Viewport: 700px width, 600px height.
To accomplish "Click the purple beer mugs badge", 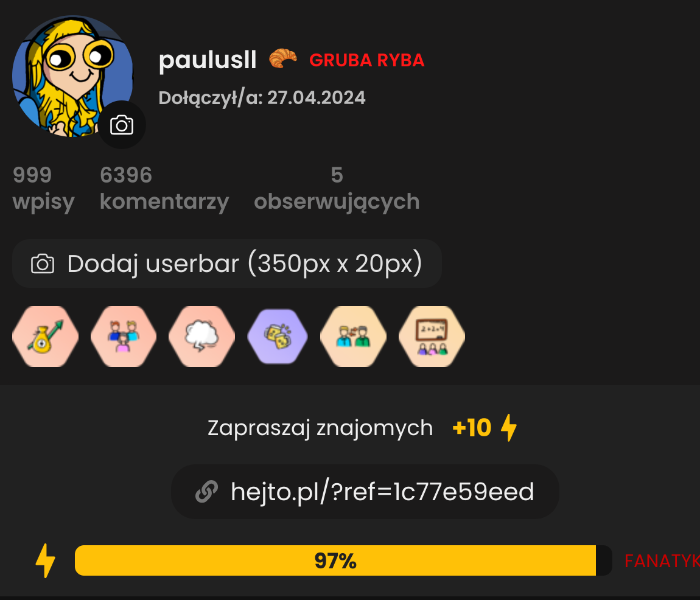I will coord(278,337).
